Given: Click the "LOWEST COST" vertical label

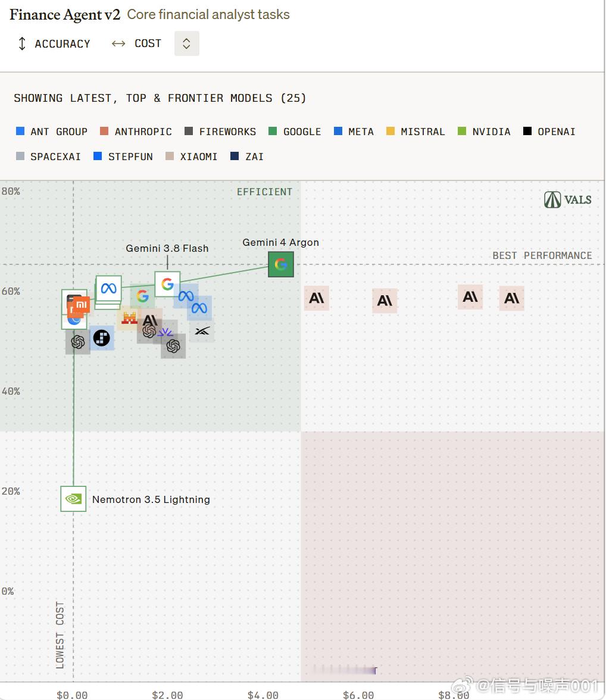Looking at the screenshot, I should tap(60, 635).
